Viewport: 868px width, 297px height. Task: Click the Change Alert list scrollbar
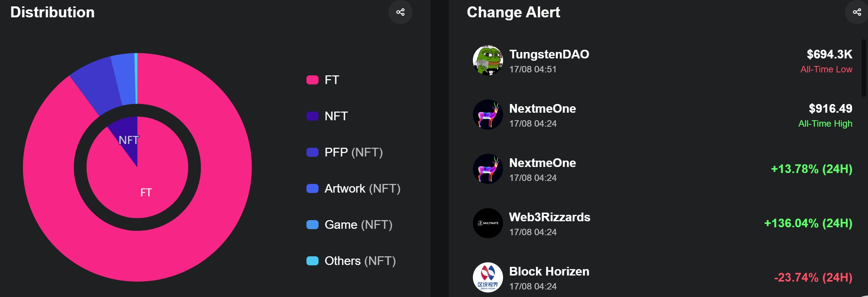click(x=863, y=68)
